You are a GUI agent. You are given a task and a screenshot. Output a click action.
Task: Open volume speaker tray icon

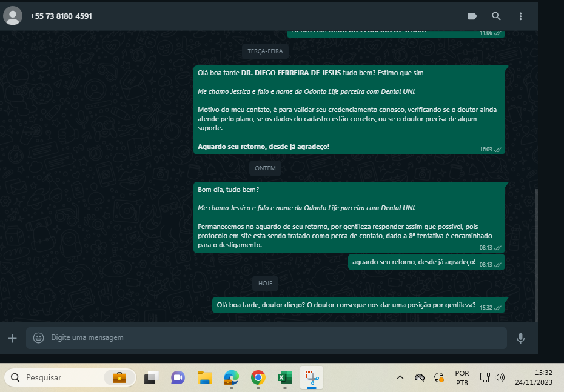click(500, 377)
